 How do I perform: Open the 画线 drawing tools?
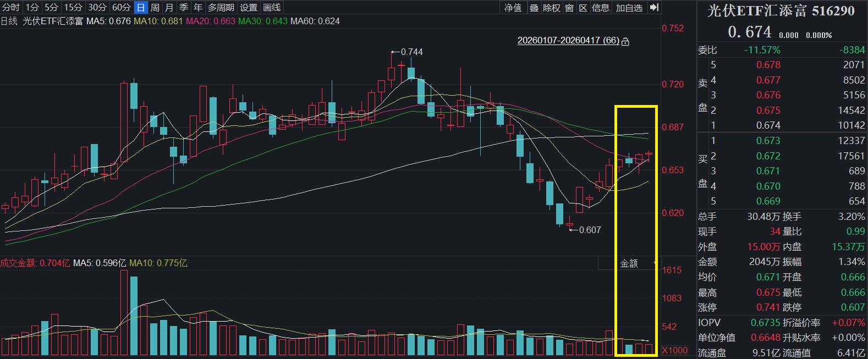(272, 8)
